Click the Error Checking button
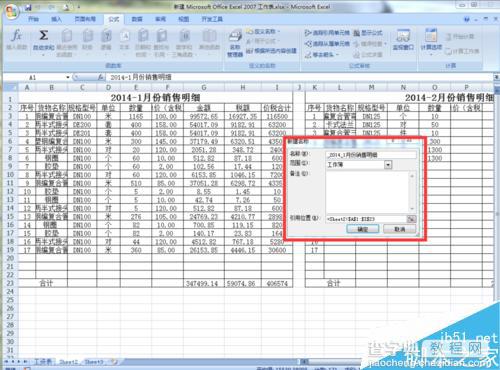Screen dimensions: 500x370 [369, 44]
